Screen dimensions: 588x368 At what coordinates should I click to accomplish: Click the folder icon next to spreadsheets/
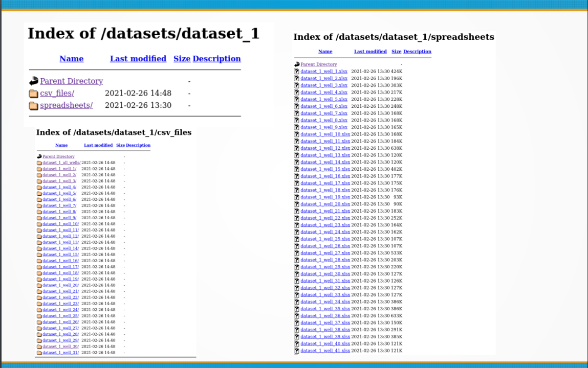tap(33, 106)
